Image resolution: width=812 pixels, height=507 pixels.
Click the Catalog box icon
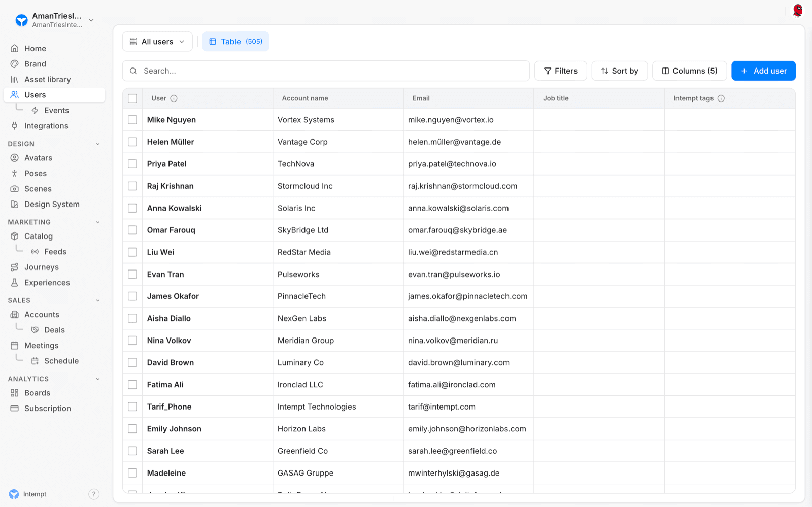click(15, 236)
